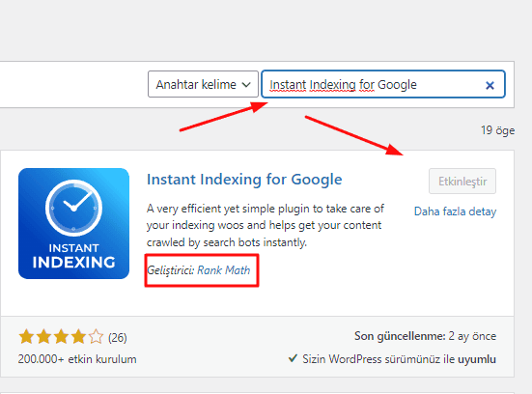Open the Anahtar kelime search type dropdown

point(203,84)
